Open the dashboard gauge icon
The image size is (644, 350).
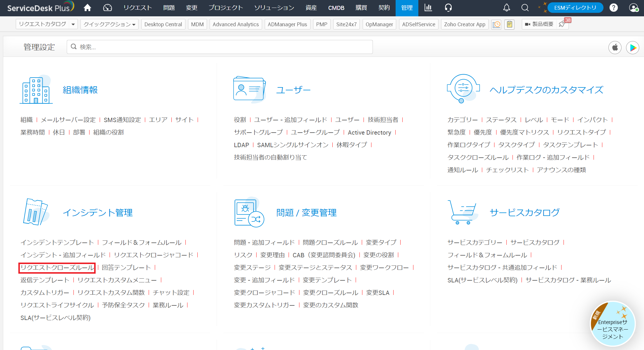pyautogui.click(x=107, y=8)
